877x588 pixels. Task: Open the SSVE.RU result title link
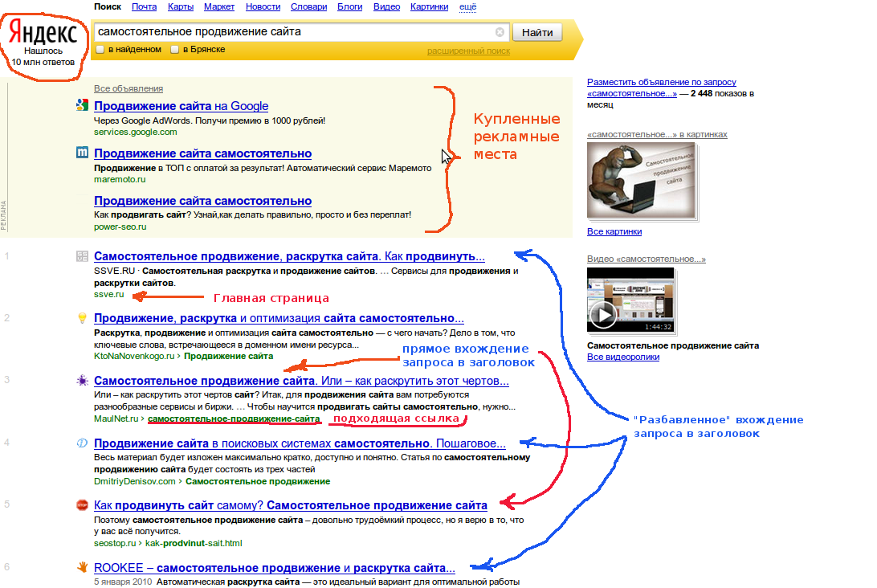tap(289, 256)
